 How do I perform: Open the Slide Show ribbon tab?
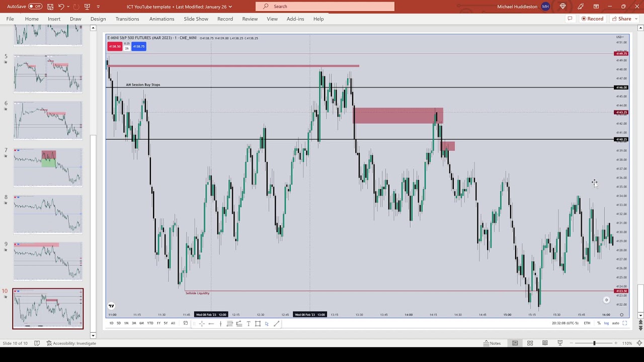click(196, 19)
